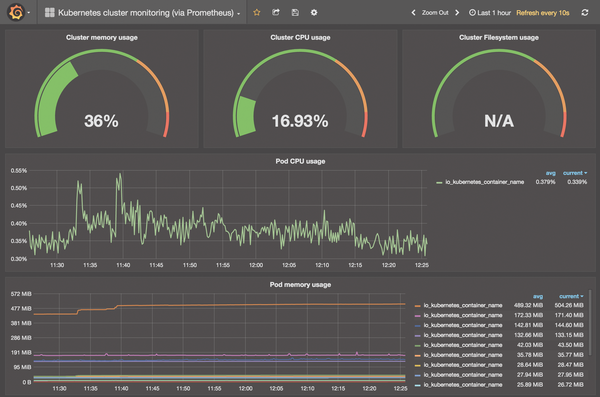Open the Kubernetes cluster monitoring dashboard picker
Viewport: 600px width, 397px height.
[142, 13]
